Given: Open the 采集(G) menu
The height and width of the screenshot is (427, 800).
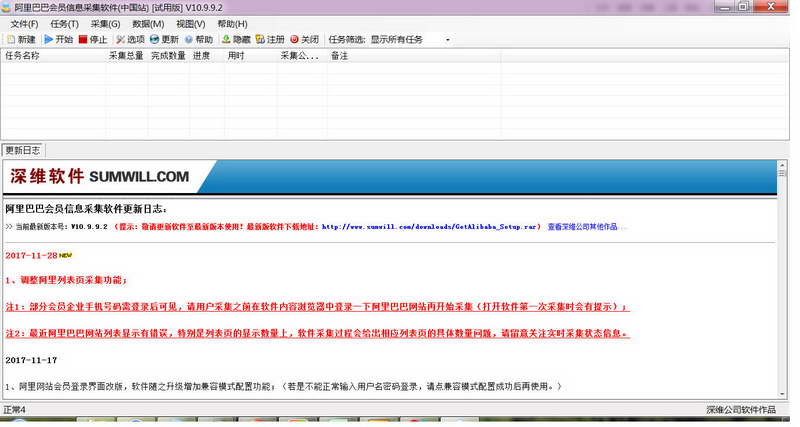Looking at the screenshot, I should [105, 24].
